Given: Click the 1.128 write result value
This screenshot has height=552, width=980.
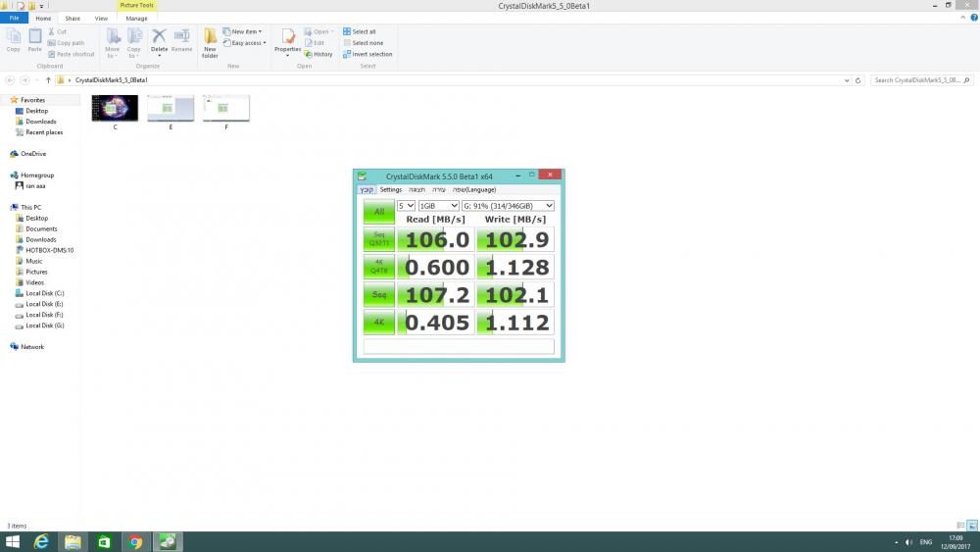Looking at the screenshot, I should (x=515, y=267).
